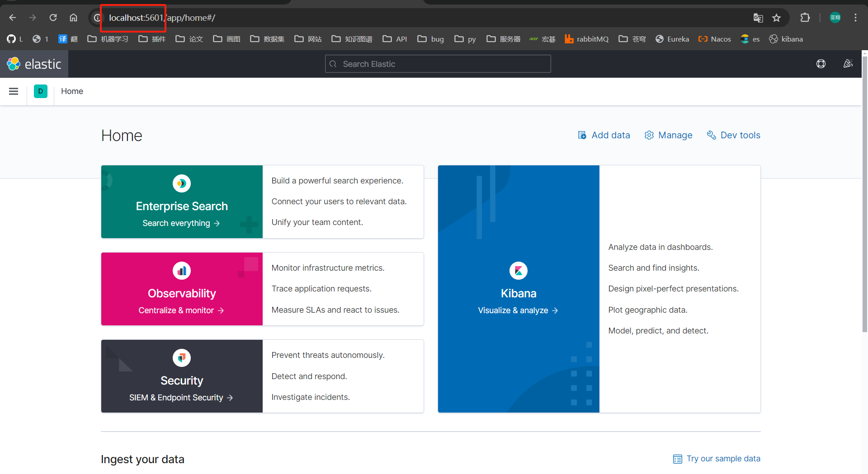Open the 机器学习 bookmark folder
The height and width of the screenshot is (474, 868).
(108, 39)
